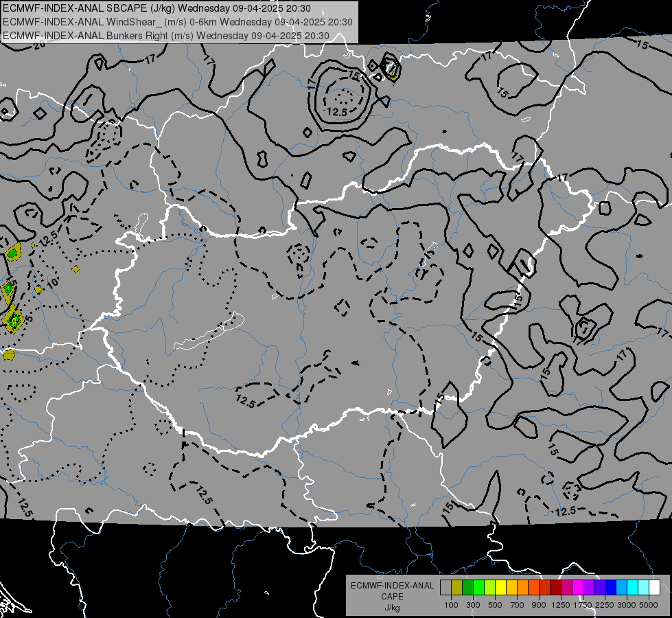
Task: Click the SBCAPE title line
Action: (x=157, y=8)
